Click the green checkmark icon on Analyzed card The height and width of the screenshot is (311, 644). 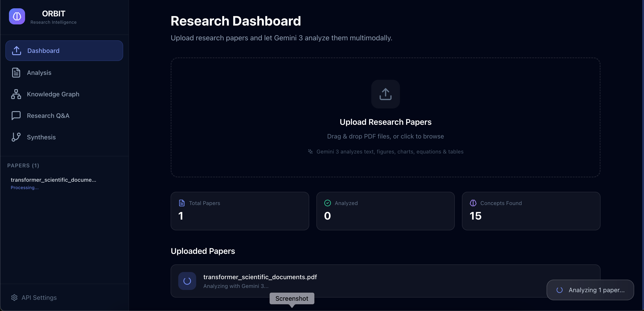pyautogui.click(x=328, y=203)
